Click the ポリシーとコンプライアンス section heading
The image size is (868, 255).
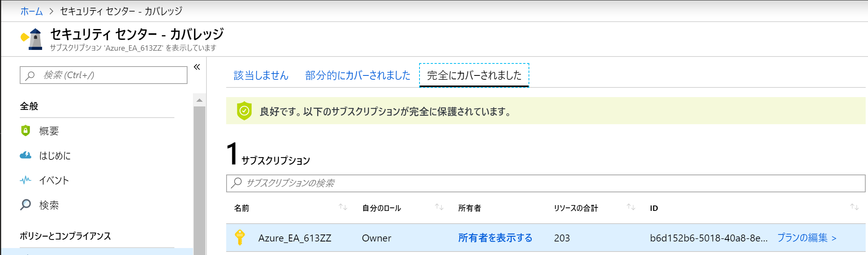coord(65,236)
